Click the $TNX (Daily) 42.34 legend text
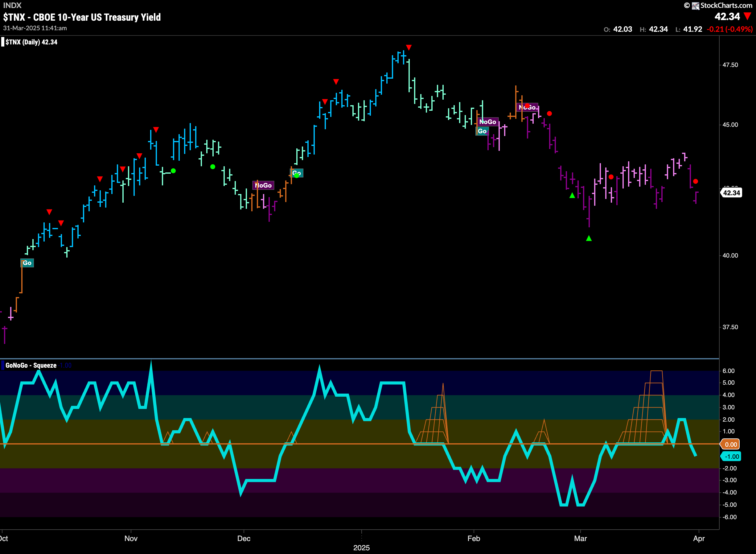756x554 pixels. click(31, 42)
